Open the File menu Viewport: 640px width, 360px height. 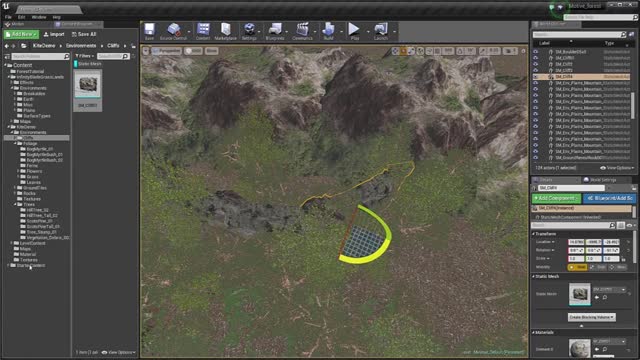[x=8, y=17]
